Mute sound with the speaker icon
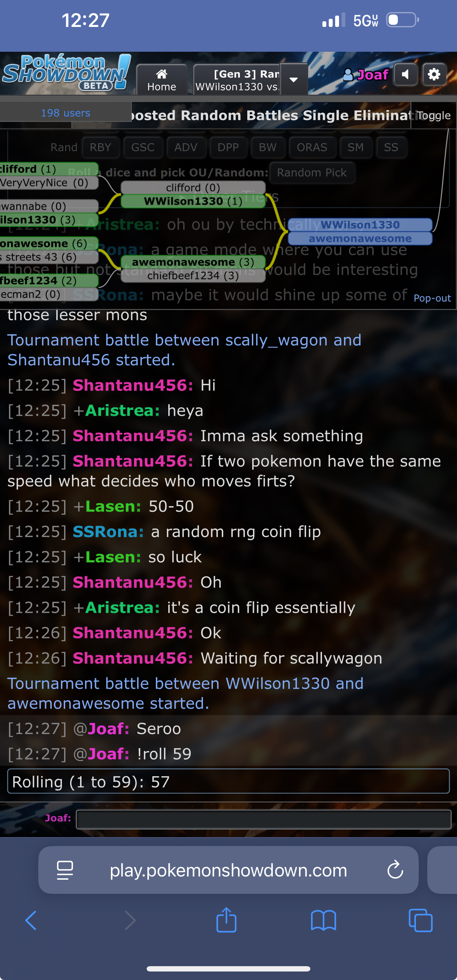The height and width of the screenshot is (980, 457). pyautogui.click(x=405, y=74)
